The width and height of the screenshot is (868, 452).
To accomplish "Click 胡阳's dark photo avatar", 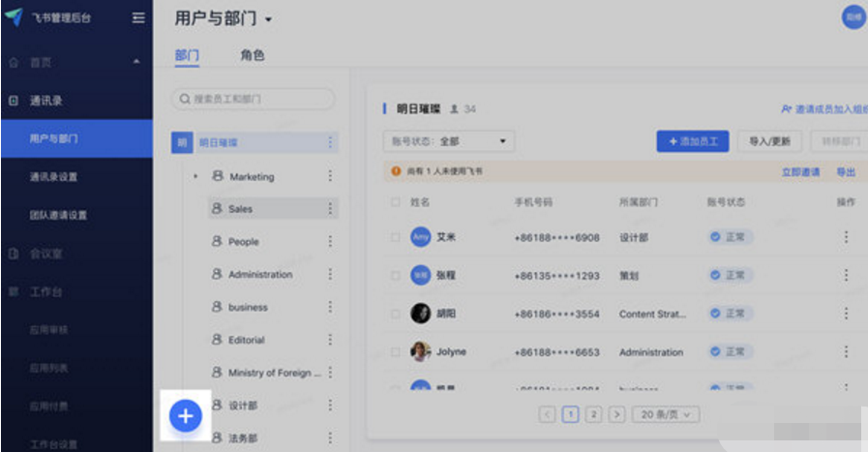I will pyautogui.click(x=420, y=314).
